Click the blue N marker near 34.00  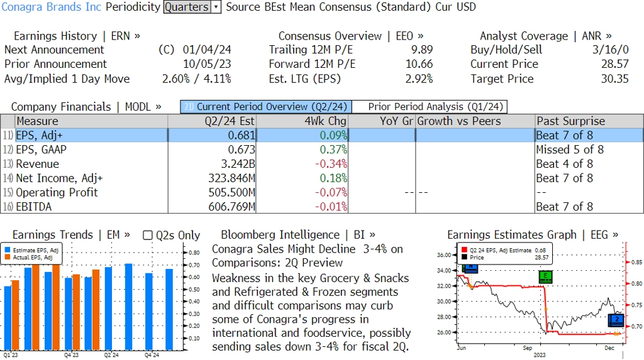[x=470, y=268]
